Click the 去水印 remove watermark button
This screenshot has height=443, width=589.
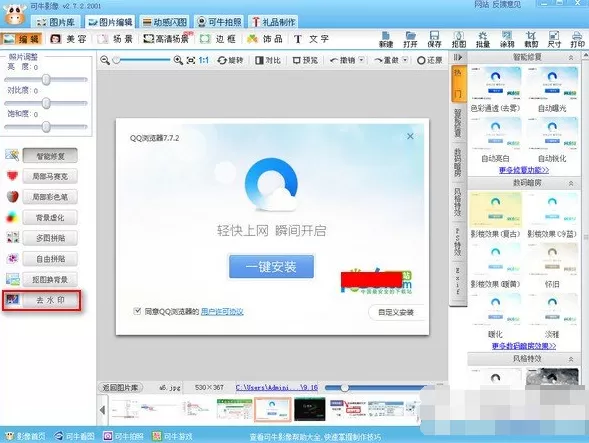[x=50, y=300]
